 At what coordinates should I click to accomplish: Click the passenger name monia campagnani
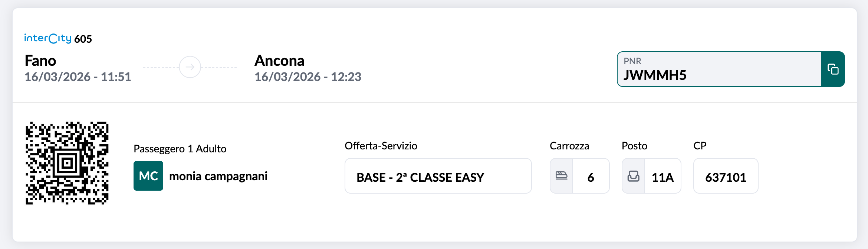tap(218, 176)
